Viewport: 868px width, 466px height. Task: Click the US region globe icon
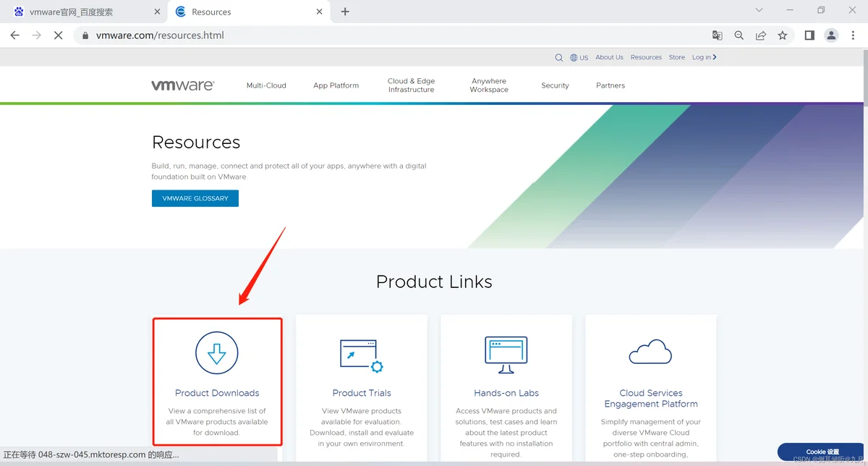[574, 57]
